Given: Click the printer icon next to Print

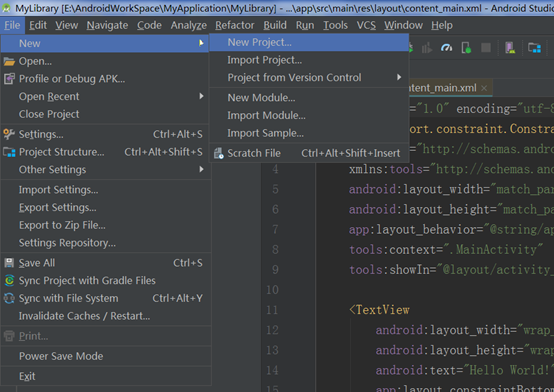Looking at the screenshot, I should (9, 336).
